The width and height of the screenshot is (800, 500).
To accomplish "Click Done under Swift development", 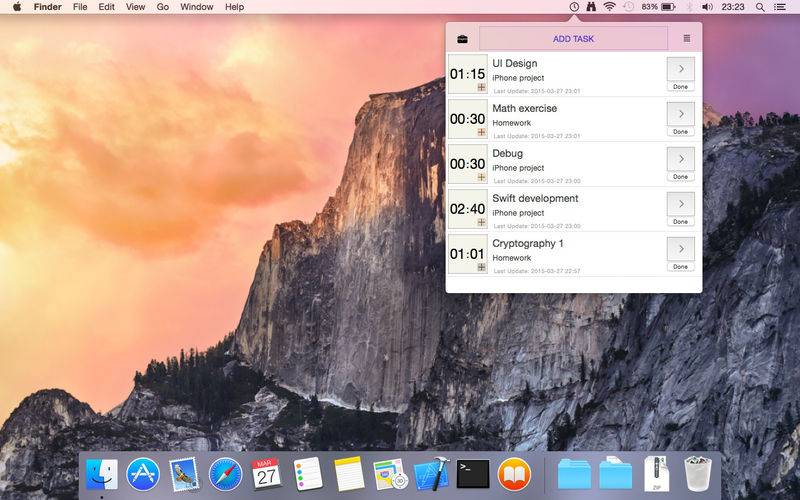I will 681,221.
